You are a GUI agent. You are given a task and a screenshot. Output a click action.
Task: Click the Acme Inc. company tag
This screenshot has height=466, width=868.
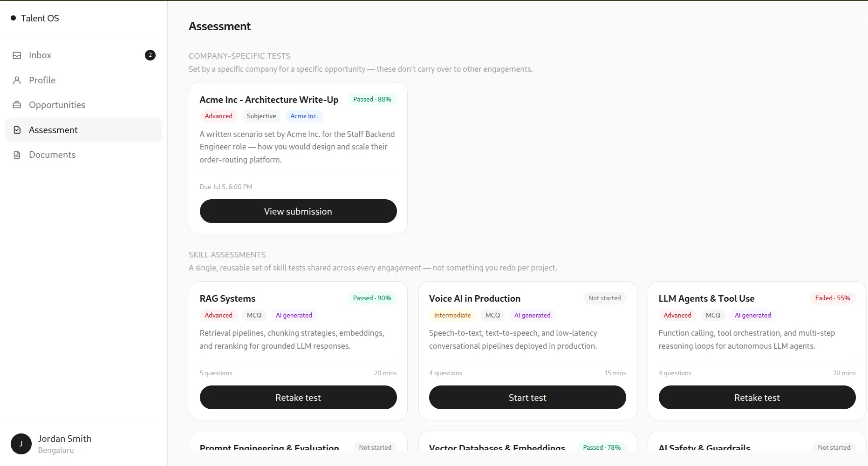pyautogui.click(x=304, y=116)
